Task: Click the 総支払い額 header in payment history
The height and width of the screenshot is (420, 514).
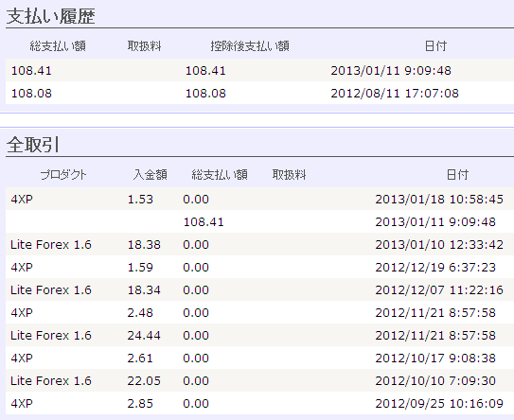Action: click(x=58, y=46)
